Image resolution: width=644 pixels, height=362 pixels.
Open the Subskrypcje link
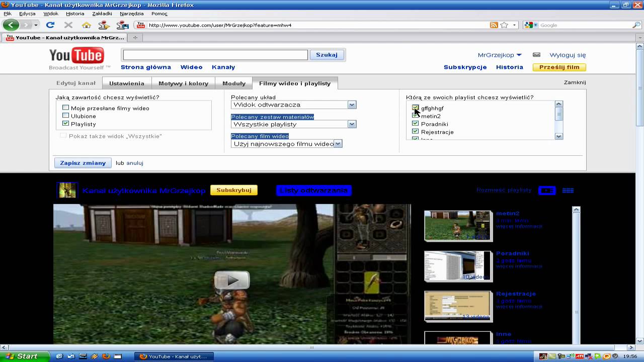coord(465,67)
